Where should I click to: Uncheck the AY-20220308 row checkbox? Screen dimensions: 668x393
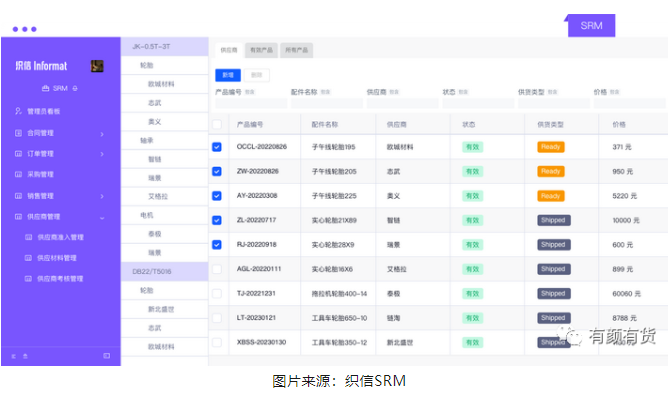pos(217,196)
